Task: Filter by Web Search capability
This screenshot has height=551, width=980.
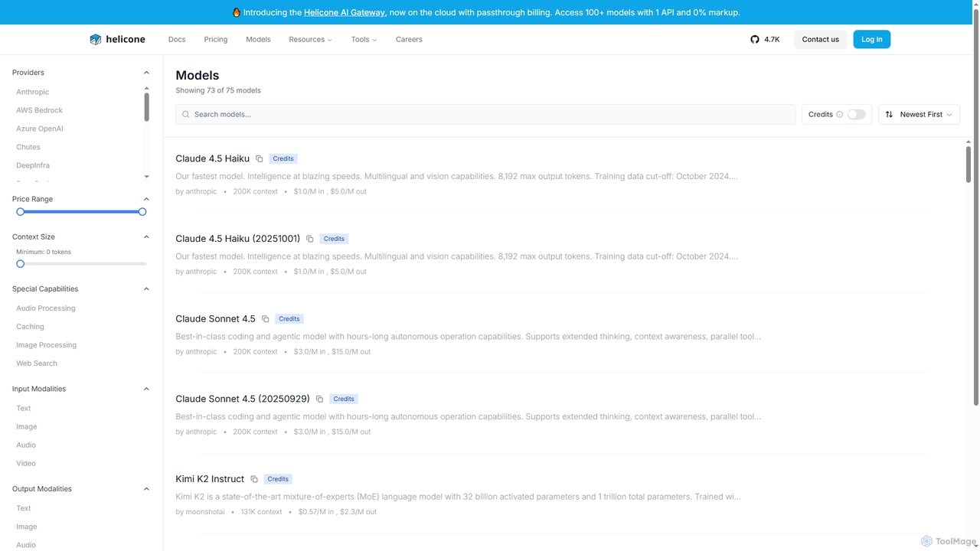Action: click(x=37, y=364)
